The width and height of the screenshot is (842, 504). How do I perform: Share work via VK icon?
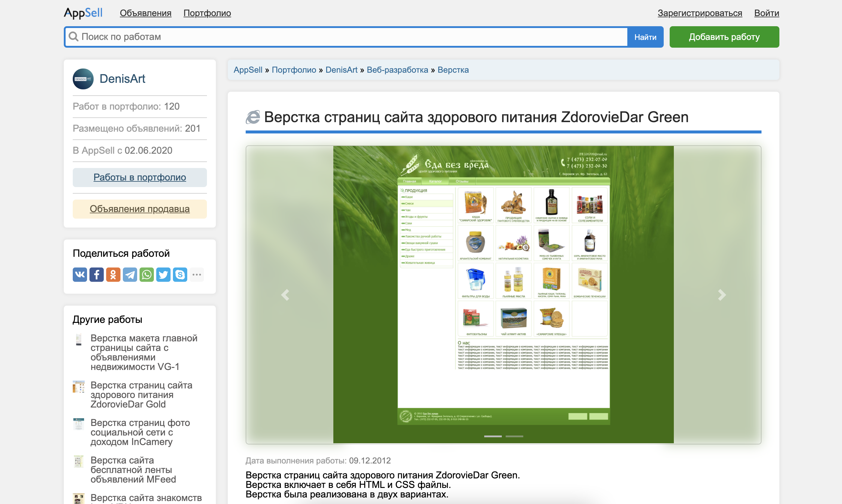coord(80,274)
